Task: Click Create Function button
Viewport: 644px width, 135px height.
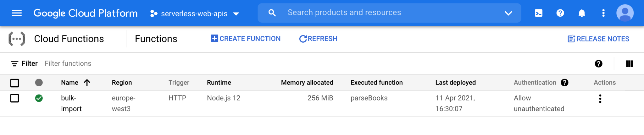Action: (x=246, y=39)
